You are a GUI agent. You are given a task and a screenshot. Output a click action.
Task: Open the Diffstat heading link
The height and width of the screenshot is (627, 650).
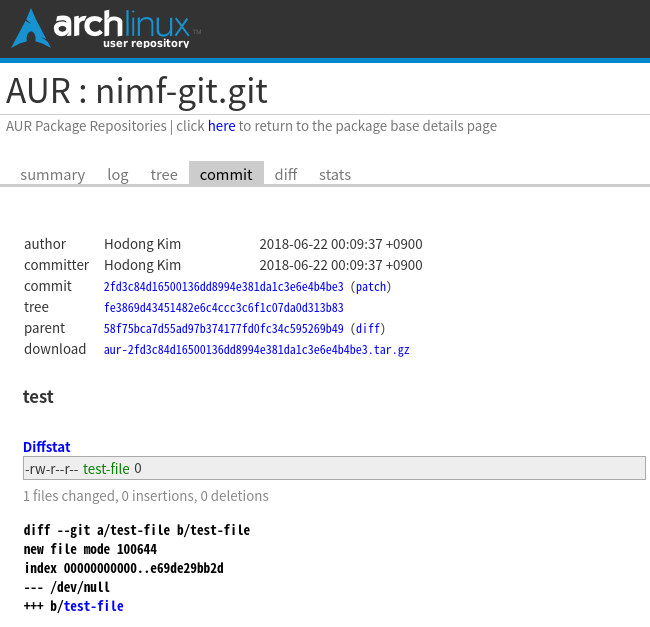coord(46,447)
